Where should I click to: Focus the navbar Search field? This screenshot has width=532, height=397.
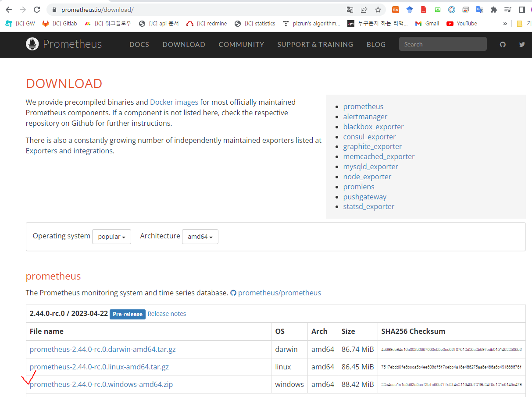(443, 44)
